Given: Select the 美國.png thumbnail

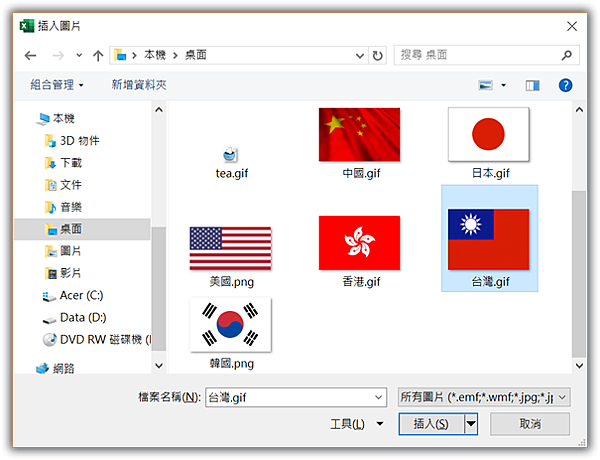Looking at the screenshot, I should (230, 248).
